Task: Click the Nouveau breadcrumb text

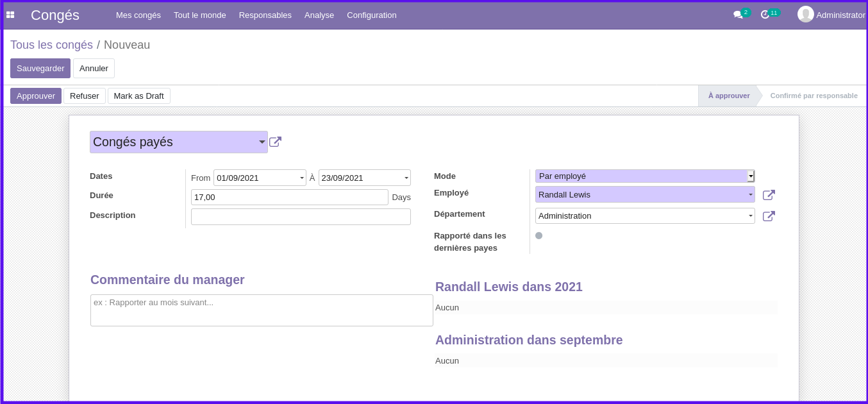Action: [127, 45]
